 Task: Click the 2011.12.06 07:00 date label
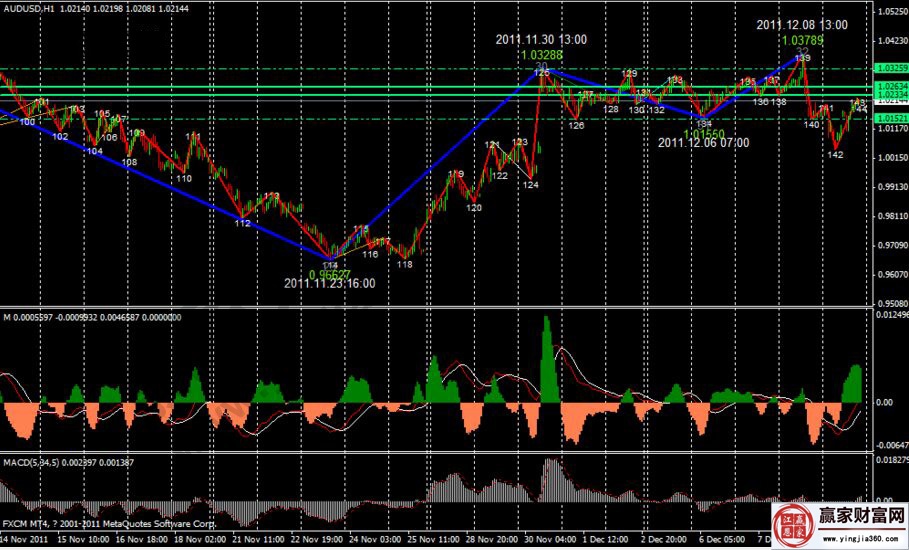(x=704, y=143)
